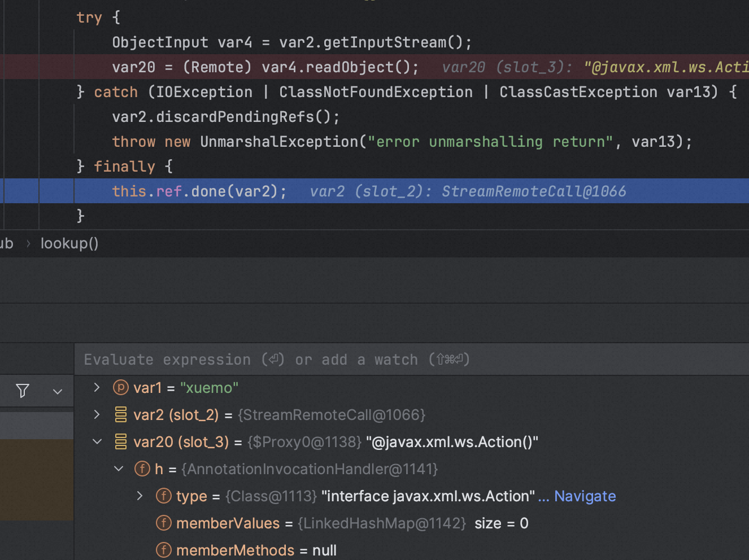Click the Navigate link for type
This screenshot has height=560, width=749.
[x=585, y=496]
